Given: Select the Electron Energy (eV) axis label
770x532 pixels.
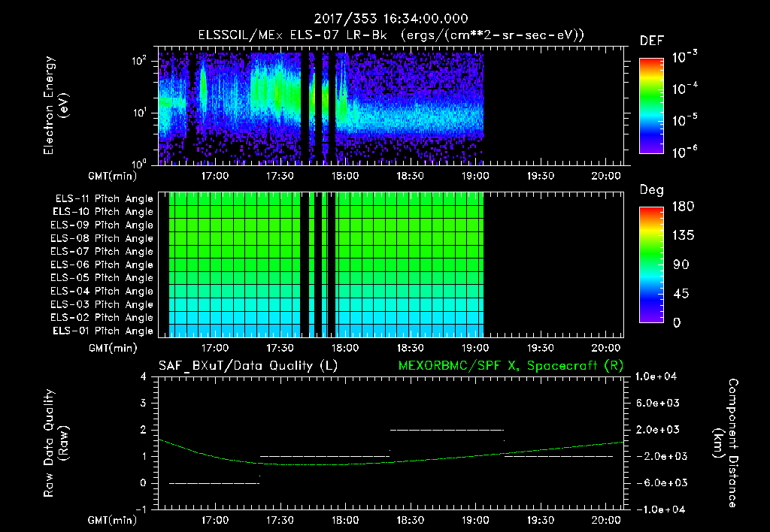Looking at the screenshot, I should (55, 105).
